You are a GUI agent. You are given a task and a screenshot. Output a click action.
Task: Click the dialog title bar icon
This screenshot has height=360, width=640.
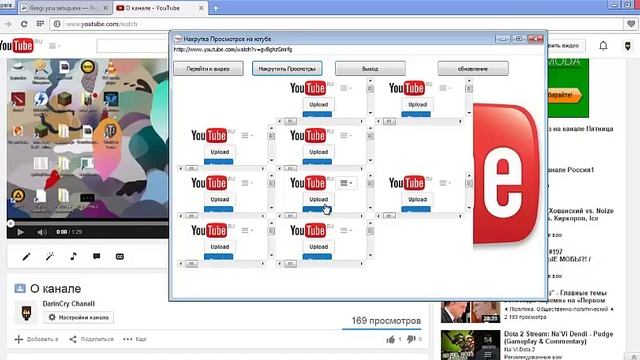(x=178, y=39)
